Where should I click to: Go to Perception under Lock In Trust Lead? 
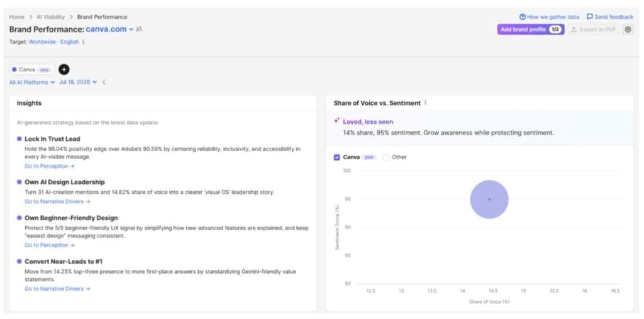click(x=49, y=166)
